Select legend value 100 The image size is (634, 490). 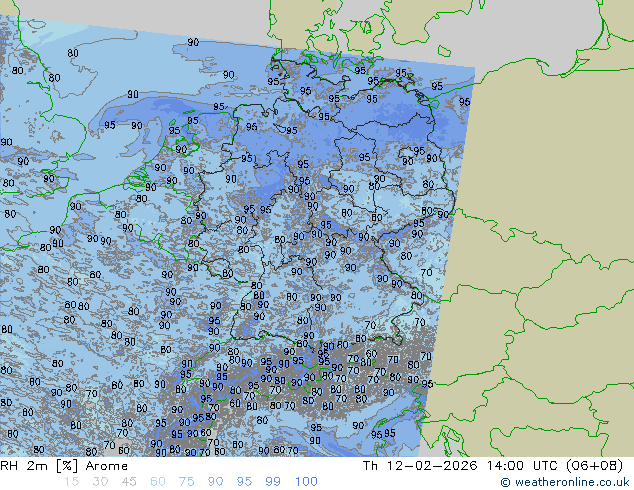click(306, 482)
